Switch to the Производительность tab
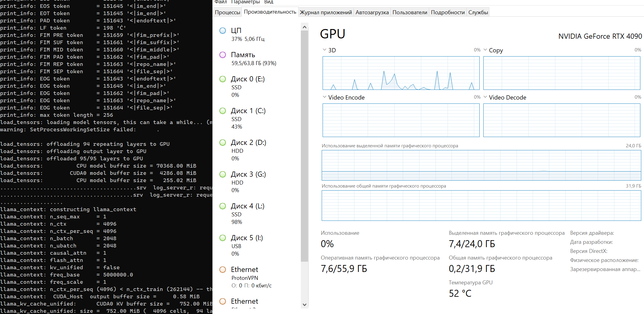Screen dimensions: 644x314 point(270,12)
